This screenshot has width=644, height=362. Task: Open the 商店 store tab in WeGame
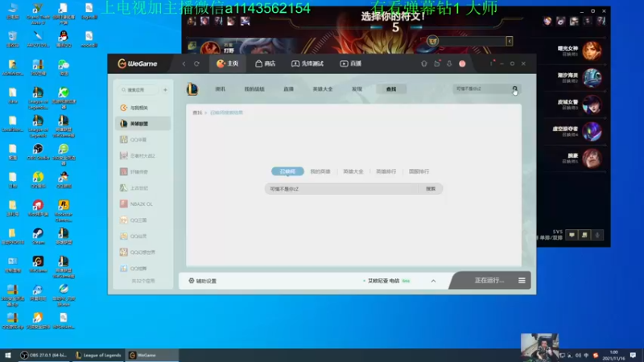[266, 64]
